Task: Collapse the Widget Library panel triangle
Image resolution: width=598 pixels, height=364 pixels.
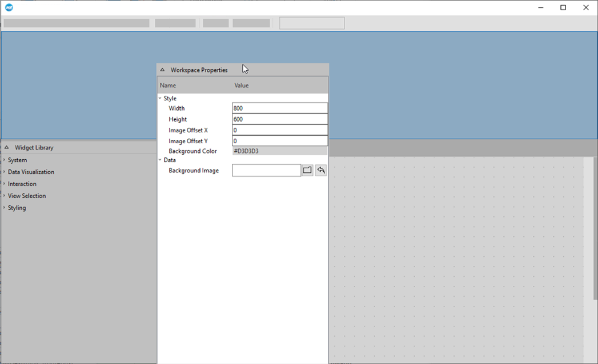Action: tap(7, 148)
